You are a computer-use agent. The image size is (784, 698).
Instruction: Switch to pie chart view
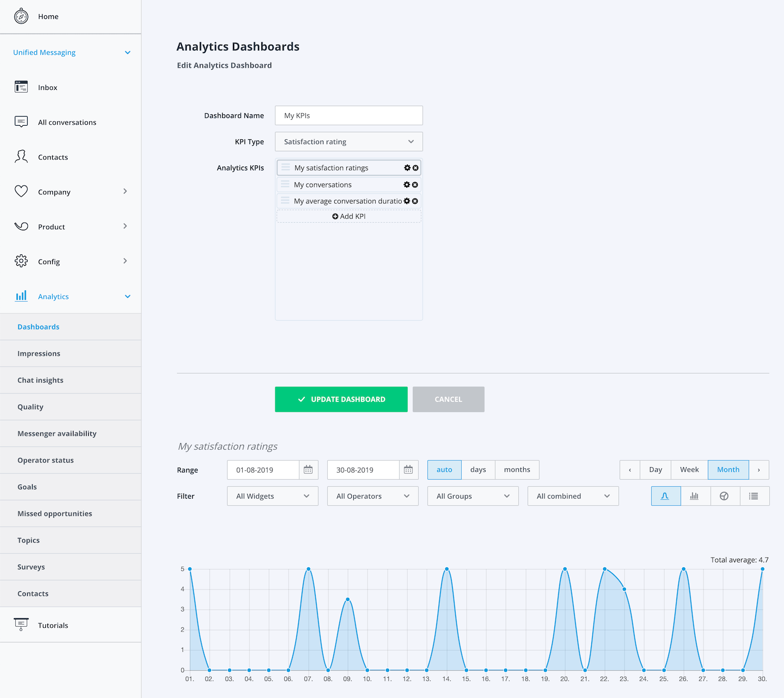pos(725,496)
